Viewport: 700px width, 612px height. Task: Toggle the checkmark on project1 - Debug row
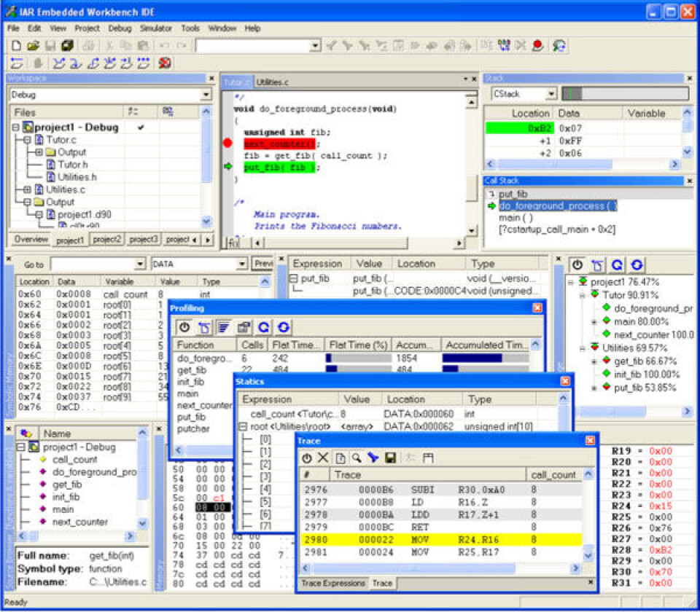point(141,127)
